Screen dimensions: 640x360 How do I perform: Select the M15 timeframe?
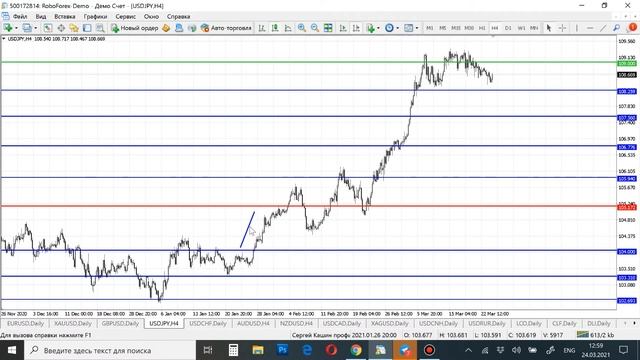pyautogui.click(x=456, y=28)
